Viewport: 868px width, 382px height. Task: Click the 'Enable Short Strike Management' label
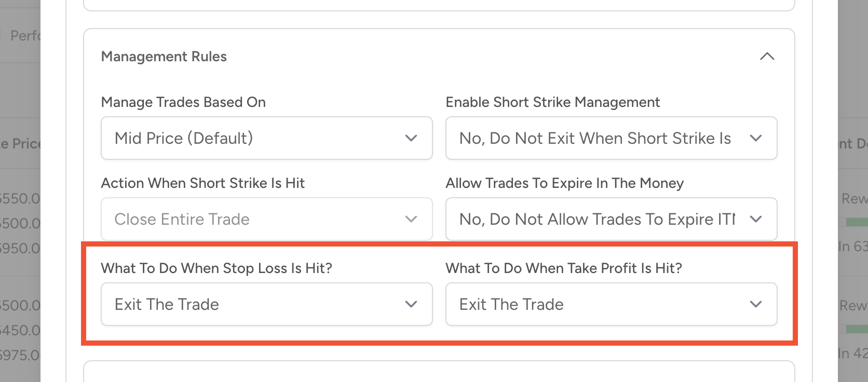(x=552, y=102)
